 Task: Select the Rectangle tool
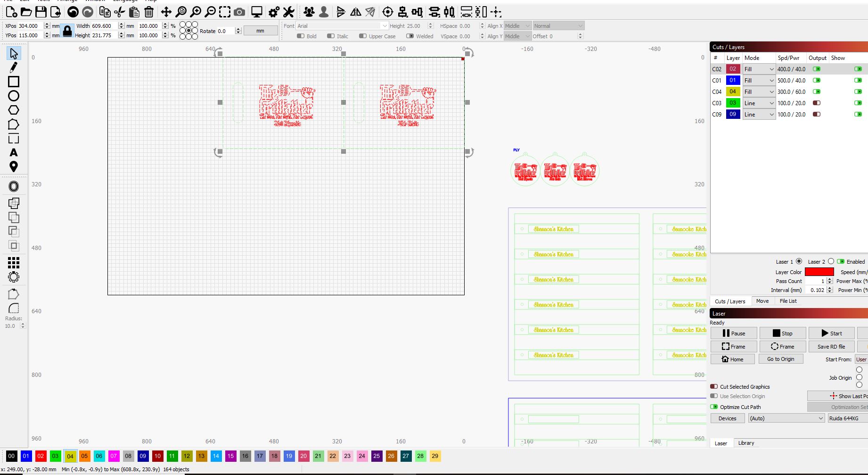[14, 82]
